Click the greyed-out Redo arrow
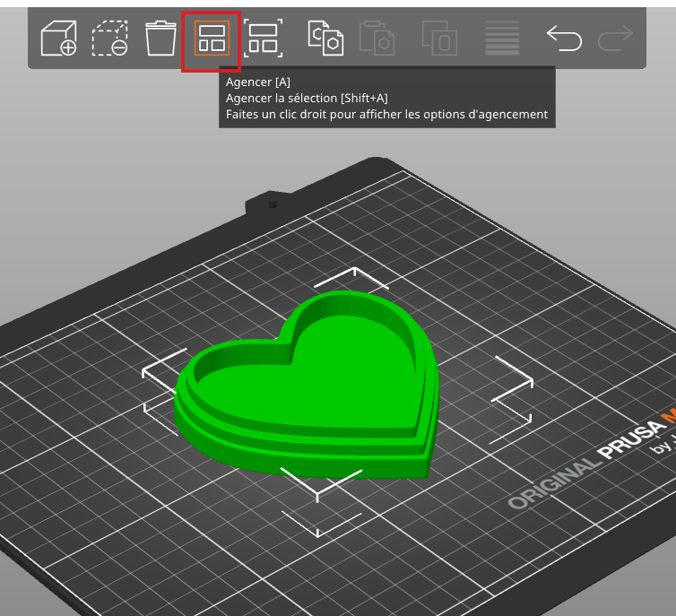 [x=615, y=39]
